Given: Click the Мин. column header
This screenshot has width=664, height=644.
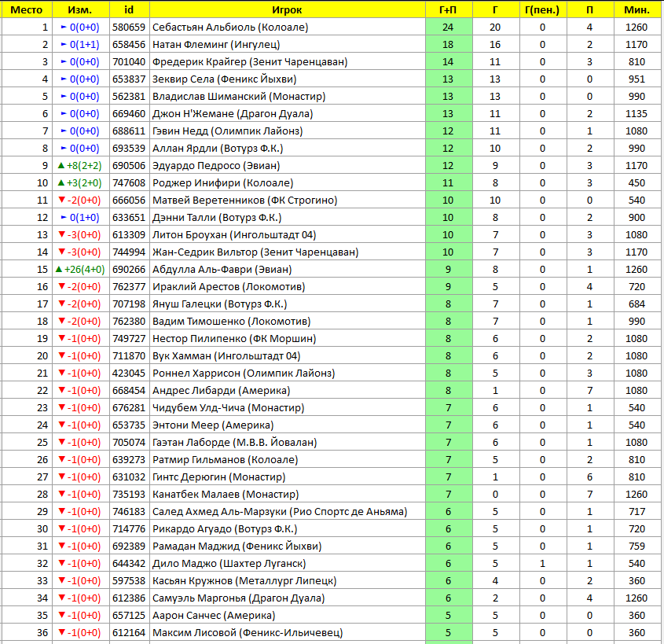Looking at the screenshot, I should (x=636, y=9).
